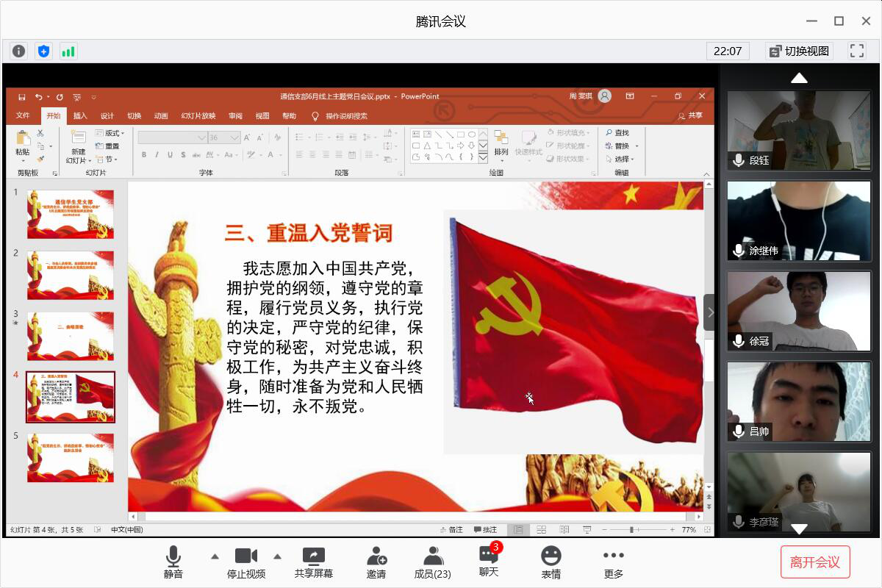Collapse the participant video panel chevron

click(710, 312)
